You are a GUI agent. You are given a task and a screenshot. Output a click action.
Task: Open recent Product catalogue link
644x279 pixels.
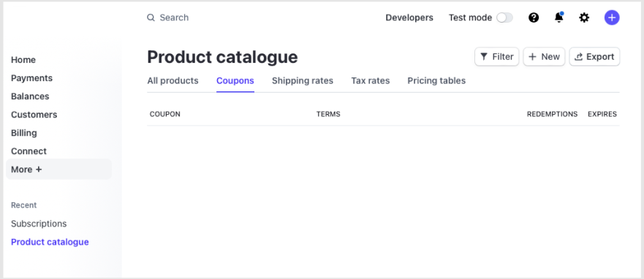(x=50, y=242)
